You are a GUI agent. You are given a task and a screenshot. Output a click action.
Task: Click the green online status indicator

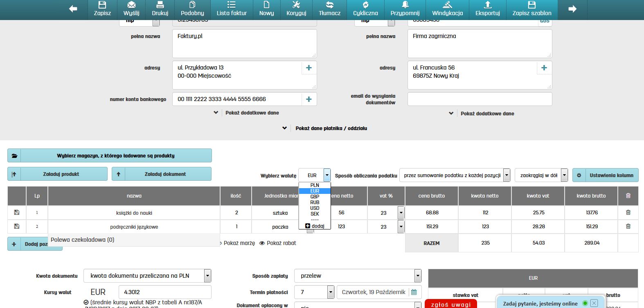click(585, 304)
